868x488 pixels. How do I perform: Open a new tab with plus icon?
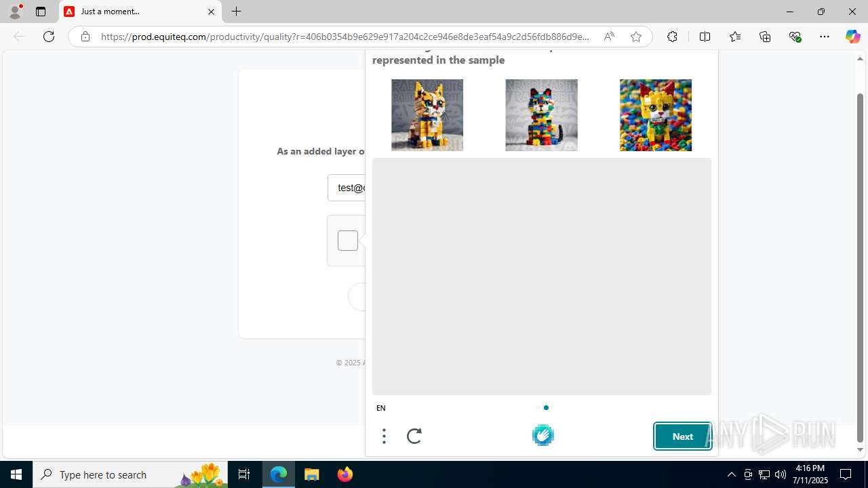(236, 12)
